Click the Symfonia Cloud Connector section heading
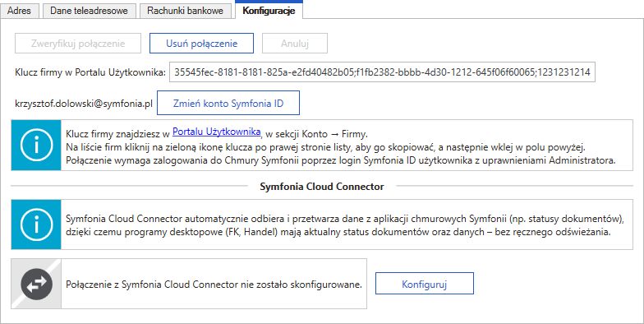The height and width of the screenshot is (324, 644). 322,187
